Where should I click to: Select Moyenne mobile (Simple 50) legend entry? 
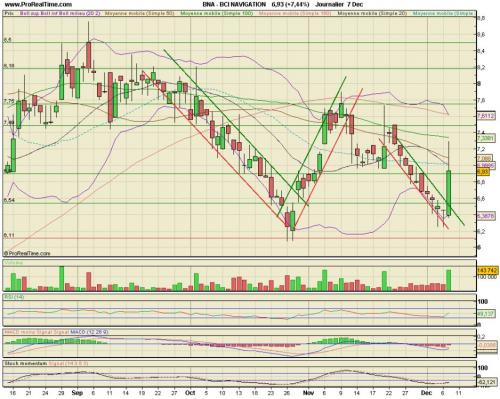[140, 14]
